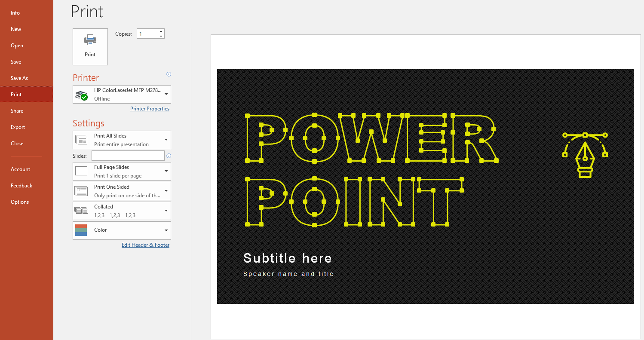Open the HP ColorLaserJet printer dropdown
Screen dimensions: 644x340
(x=122, y=94)
